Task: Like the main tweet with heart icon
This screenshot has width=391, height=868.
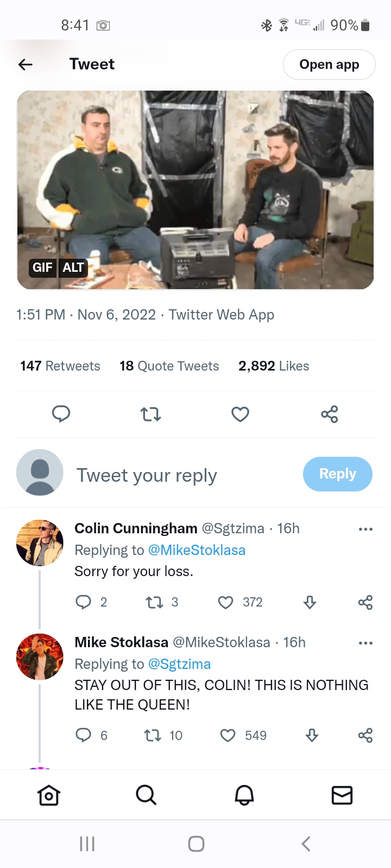Action: pos(240,414)
